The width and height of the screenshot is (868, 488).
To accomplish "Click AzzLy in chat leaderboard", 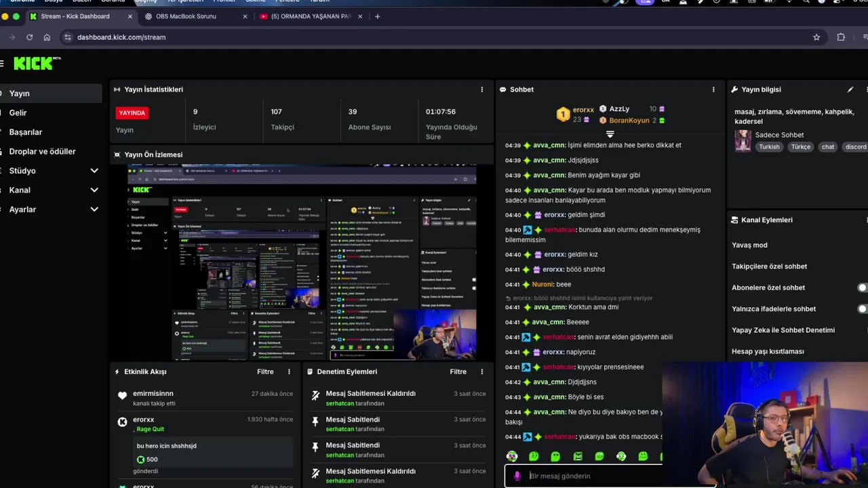I will [x=619, y=108].
